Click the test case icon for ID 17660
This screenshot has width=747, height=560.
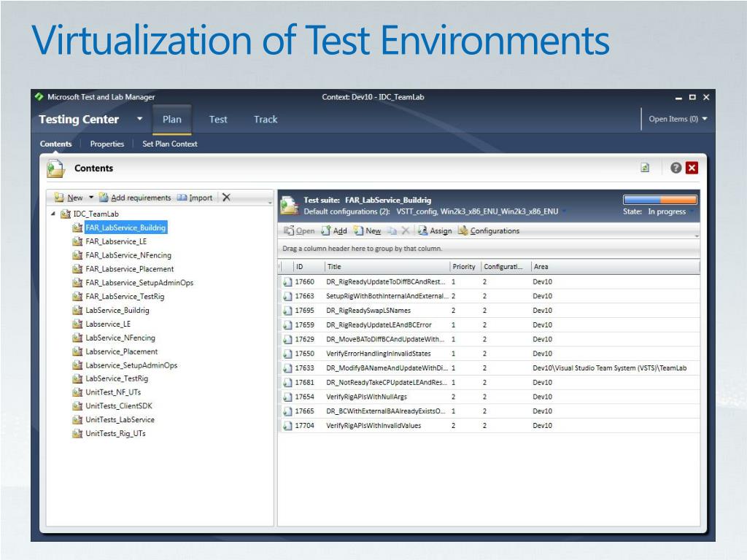tap(287, 282)
